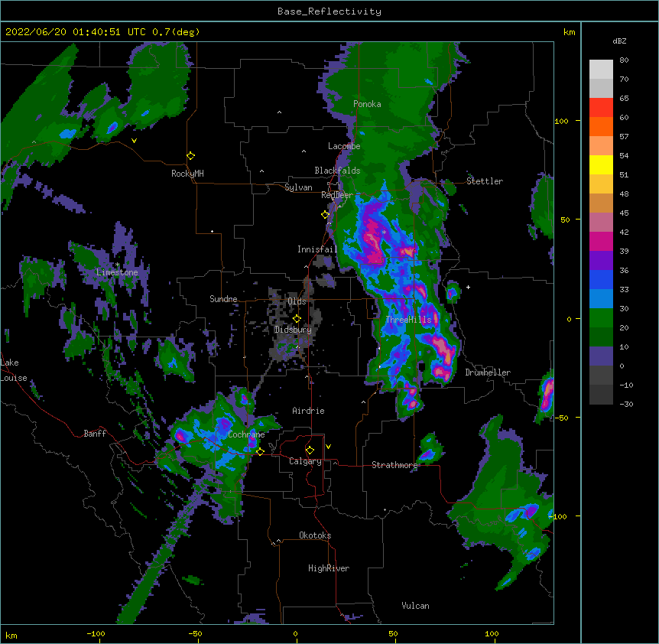Click the Lacombe city label
The height and width of the screenshot is (644, 659).
point(344,146)
